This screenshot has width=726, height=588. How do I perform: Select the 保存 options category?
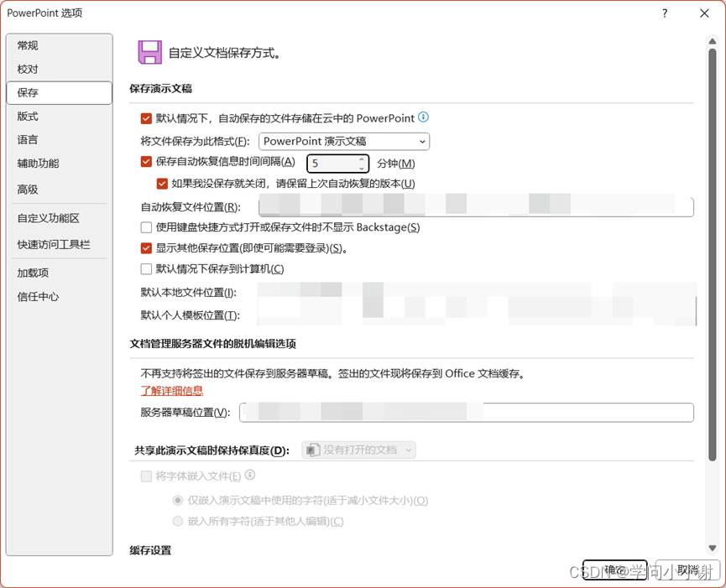60,92
